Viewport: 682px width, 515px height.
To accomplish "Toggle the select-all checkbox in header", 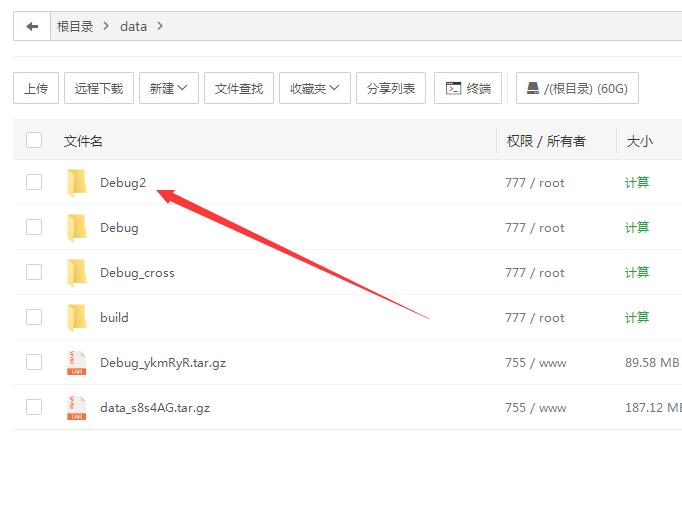I will pyautogui.click(x=34, y=140).
